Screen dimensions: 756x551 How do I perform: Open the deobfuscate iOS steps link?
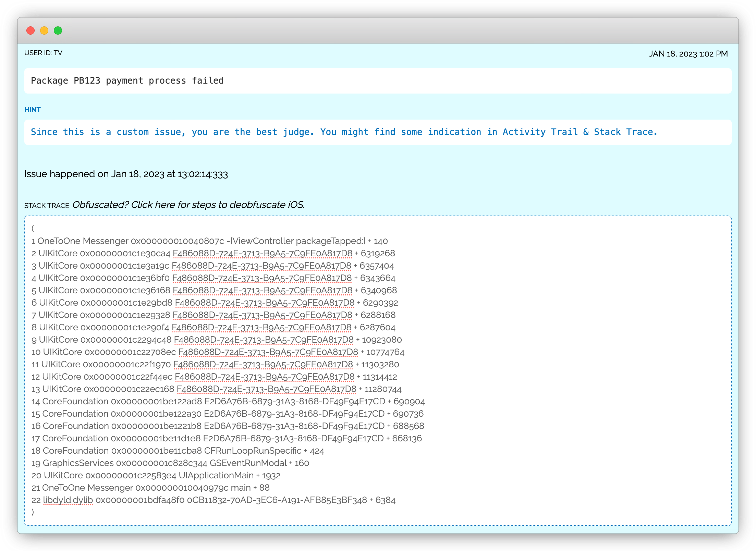click(188, 205)
